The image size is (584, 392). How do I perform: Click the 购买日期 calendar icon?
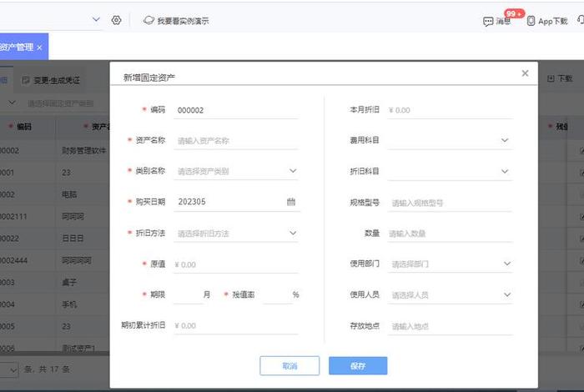(x=291, y=202)
